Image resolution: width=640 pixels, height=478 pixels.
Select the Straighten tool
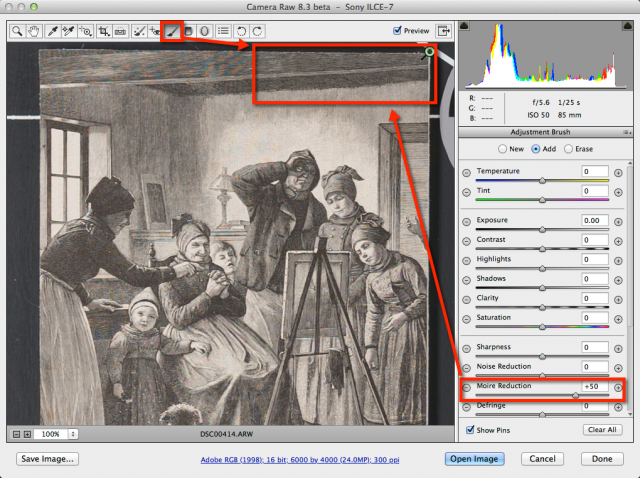pyautogui.click(x=120, y=31)
